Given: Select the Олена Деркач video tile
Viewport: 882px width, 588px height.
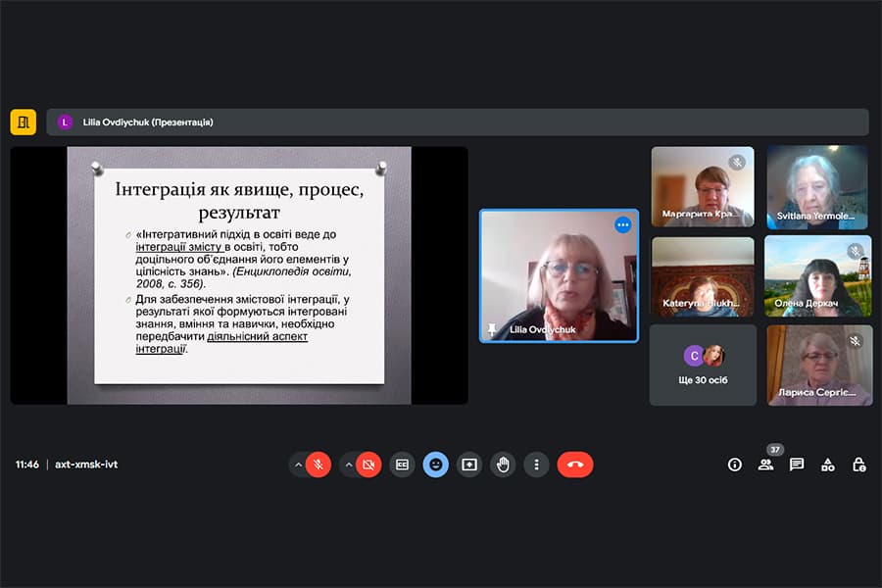Looking at the screenshot, I should pyautogui.click(x=818, y=276).
